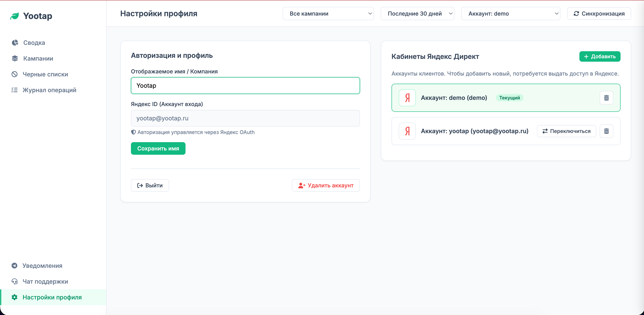Click the Синхронизация button
The width and height of the screenshot is (644, 315).
(599, 13)
